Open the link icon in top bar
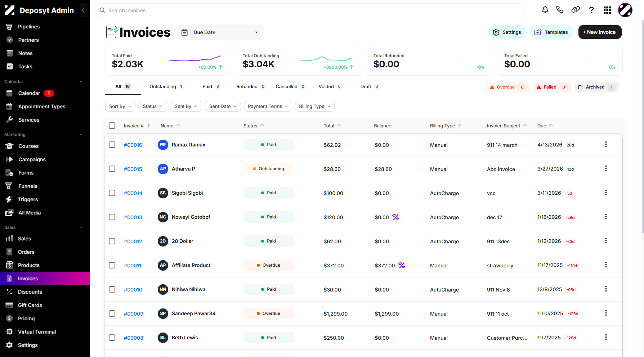 pos(576,10)
